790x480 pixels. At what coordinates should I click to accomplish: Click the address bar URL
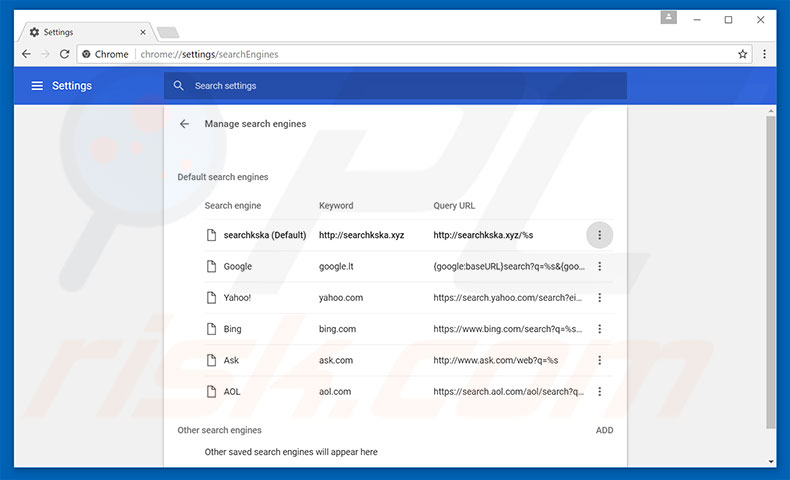coord(209,54)
